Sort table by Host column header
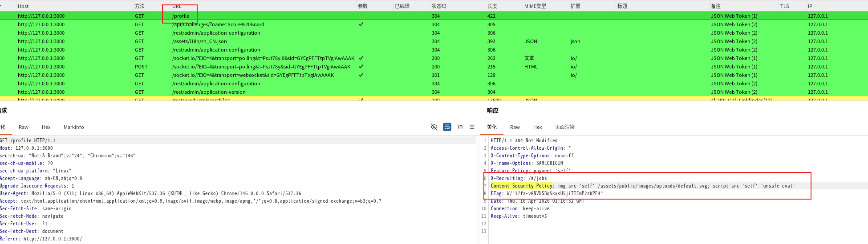 coord(23,6)
